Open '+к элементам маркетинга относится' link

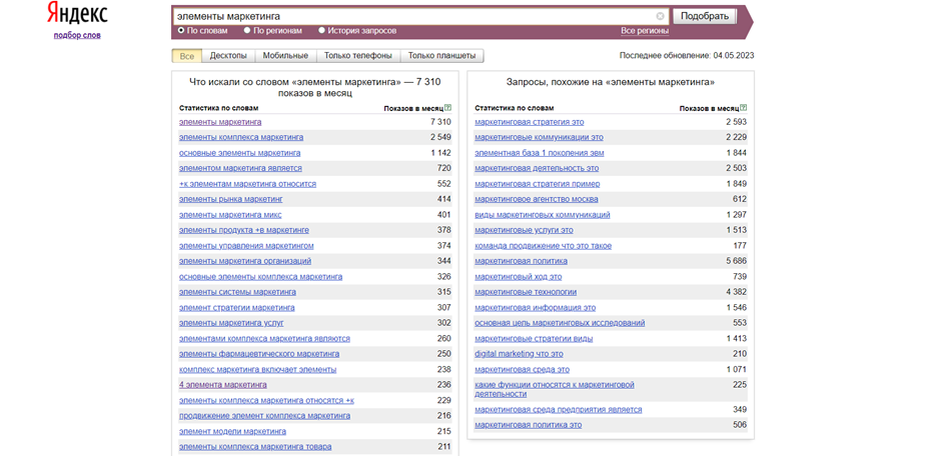point(248,184)
